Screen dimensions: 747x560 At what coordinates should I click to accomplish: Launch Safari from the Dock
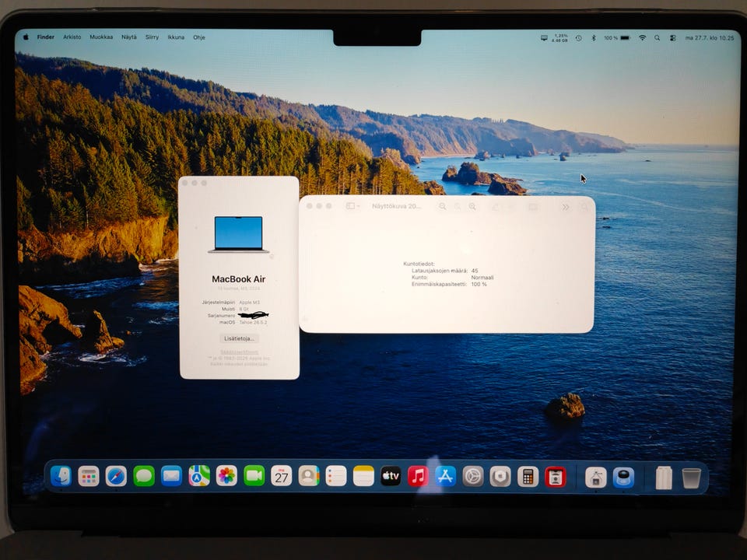pyautogui.click(x=116, y=476)
